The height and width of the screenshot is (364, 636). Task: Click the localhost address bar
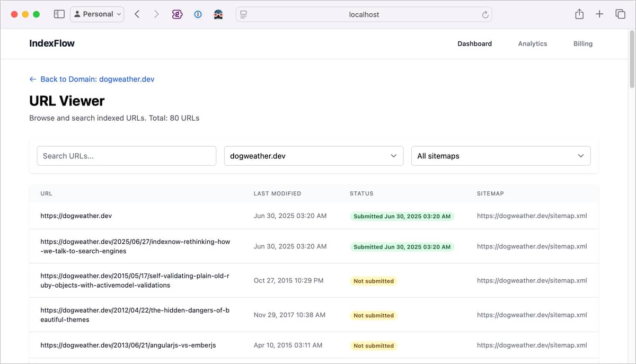[x=364, y=15]
